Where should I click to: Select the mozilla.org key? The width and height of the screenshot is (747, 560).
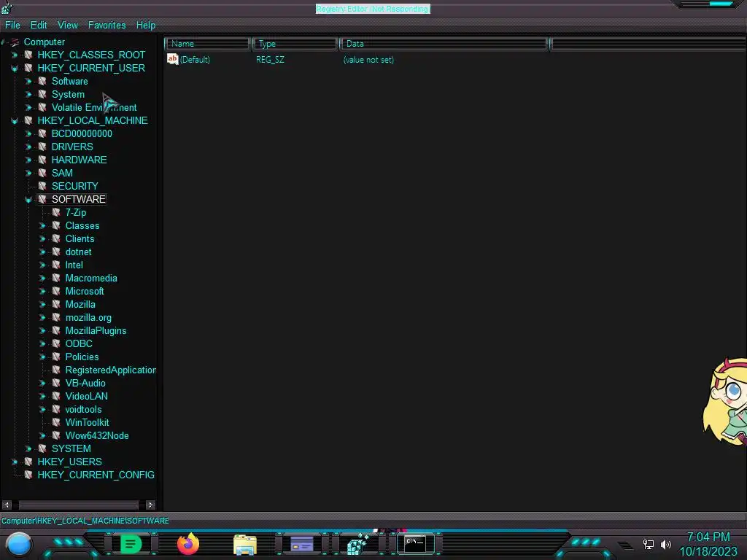point(88,318)
